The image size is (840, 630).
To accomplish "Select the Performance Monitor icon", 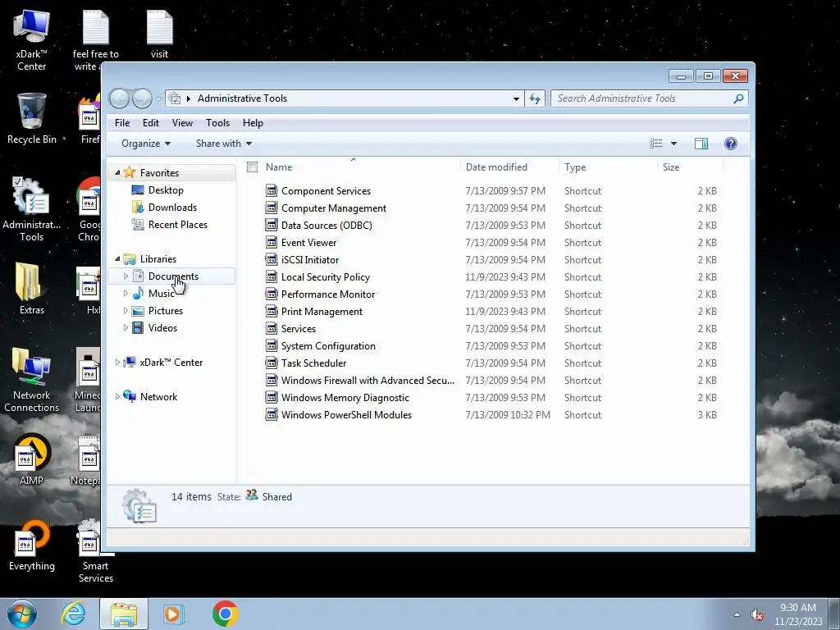I will pos(272,294).
